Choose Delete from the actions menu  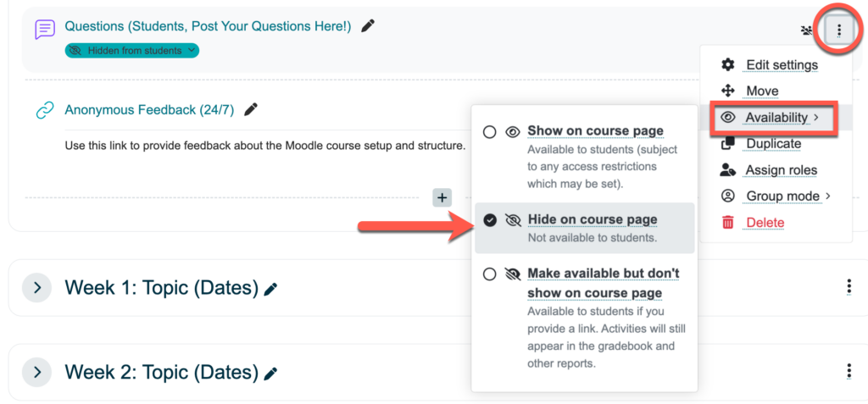pyautogui.click(x=765, y=223)
